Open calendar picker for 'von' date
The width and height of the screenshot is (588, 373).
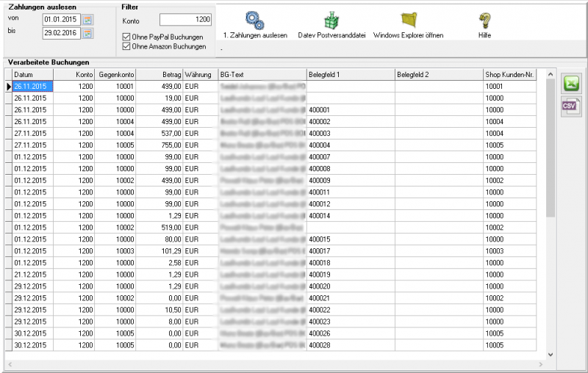point(87,19)
